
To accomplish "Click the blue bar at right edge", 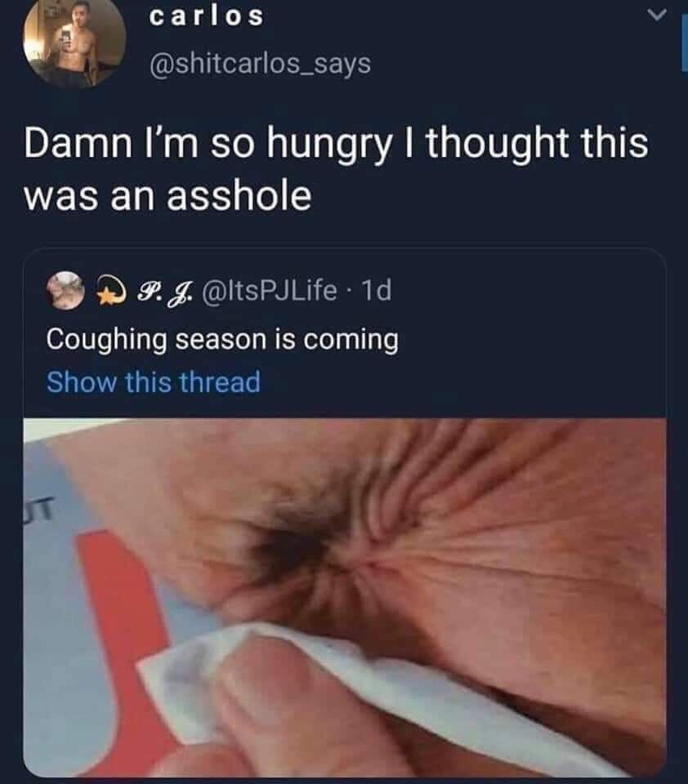I will 685,43.
